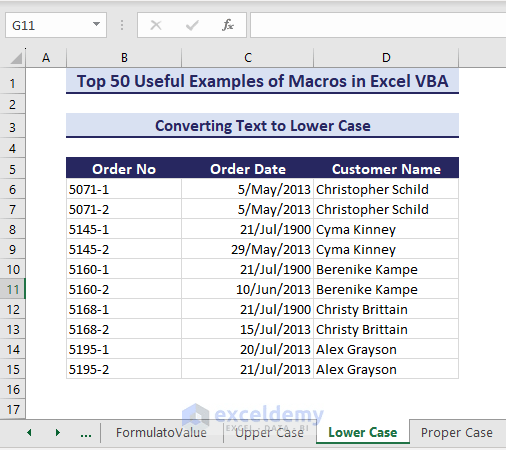Click the Enter checkmark formula bar icon
Screen dimensions: 506x450
coord(192,25)
